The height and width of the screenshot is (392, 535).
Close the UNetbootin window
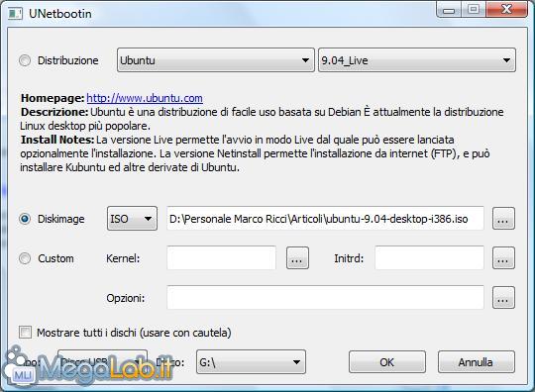(506, 10)
